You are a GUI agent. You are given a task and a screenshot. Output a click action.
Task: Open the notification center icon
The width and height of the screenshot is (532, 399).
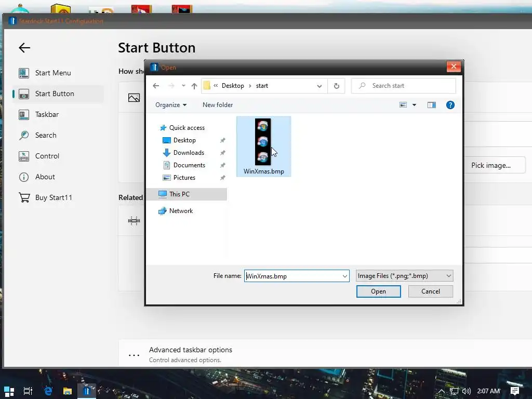click(x=515, y=391)
